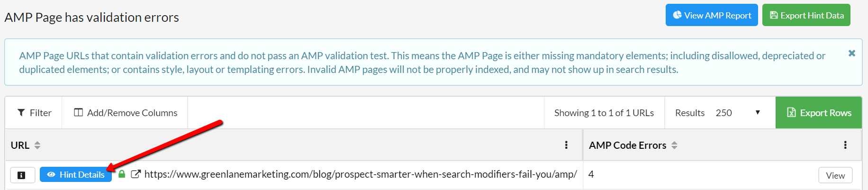
Task: Click the greenlanemarketing.com AMP page URL
Action: pyautogui.click(x=361, y=174)
